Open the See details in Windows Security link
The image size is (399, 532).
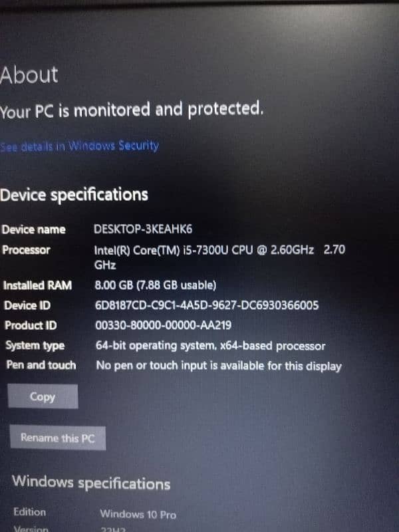[79, 146]
